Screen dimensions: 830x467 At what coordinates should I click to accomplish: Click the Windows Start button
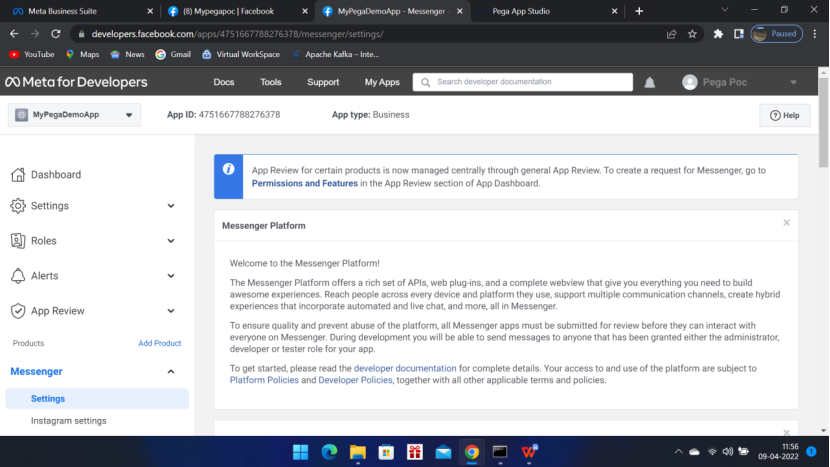tap(301, 452)
